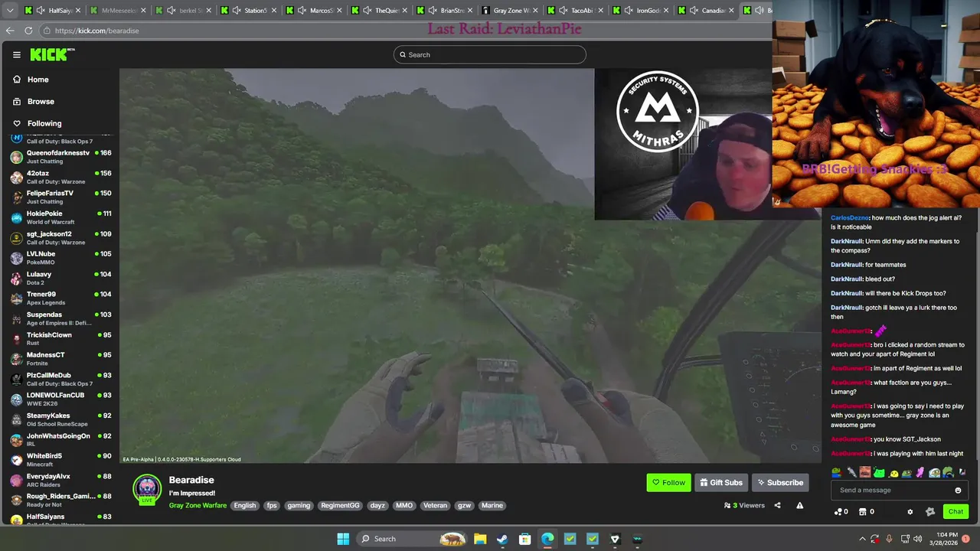The width and height of the screenshot is (980, 551).
Task: Go to Home in the sidebar
Action: 31,80
